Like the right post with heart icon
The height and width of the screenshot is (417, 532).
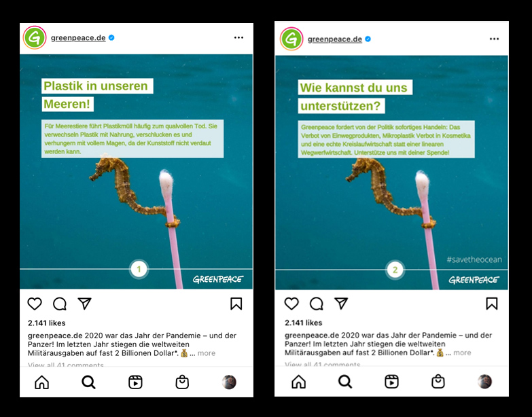291,304
